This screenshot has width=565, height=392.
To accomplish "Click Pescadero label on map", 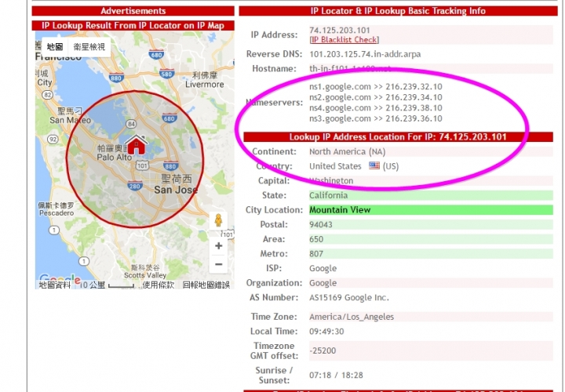I will tap(56, 212).
